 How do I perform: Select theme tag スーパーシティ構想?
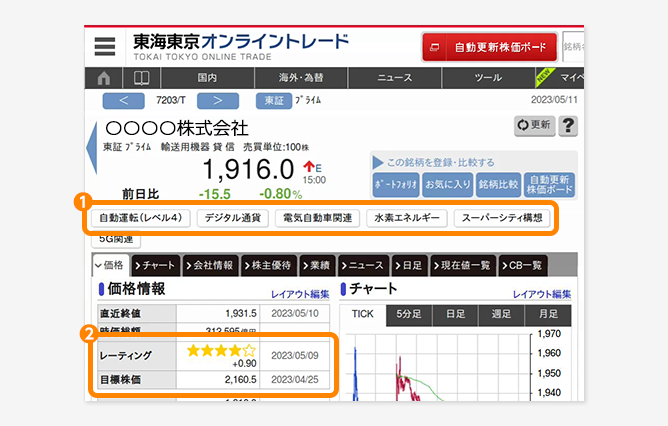coord(502,218)
